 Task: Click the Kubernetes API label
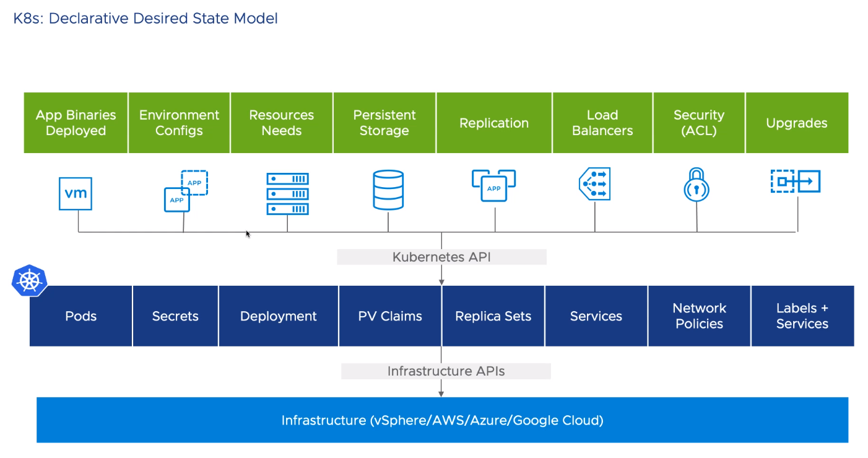(441, 257)
